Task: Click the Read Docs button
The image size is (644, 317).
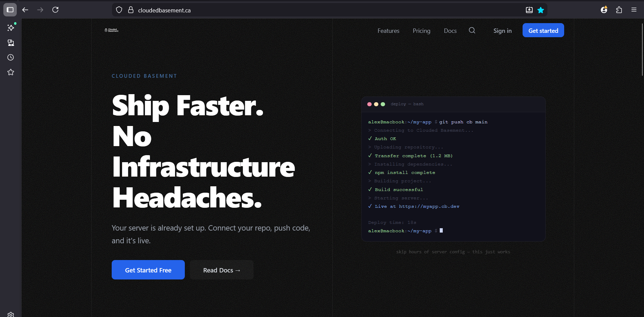Action: tap(221, 270)
